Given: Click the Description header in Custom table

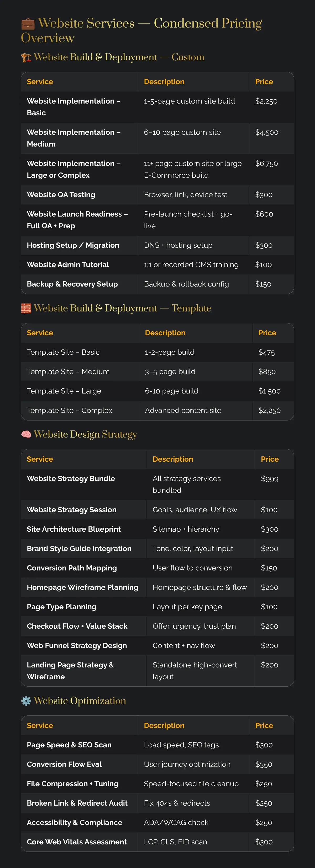Looking at the screenshot, I should pyautogui.click(x=164, y=82).
